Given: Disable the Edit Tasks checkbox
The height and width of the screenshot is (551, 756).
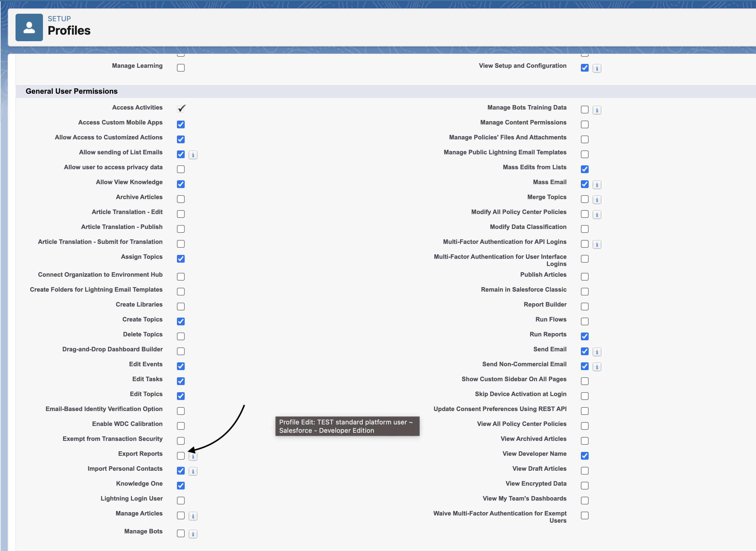Looking at the screenshot, I should pyautogui.click(x=181, y=381).
